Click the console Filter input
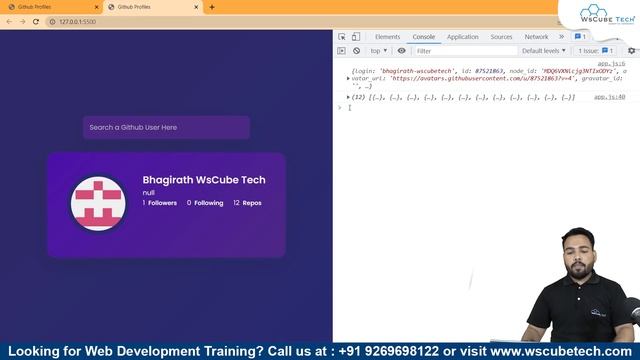 tap(465, 51)
